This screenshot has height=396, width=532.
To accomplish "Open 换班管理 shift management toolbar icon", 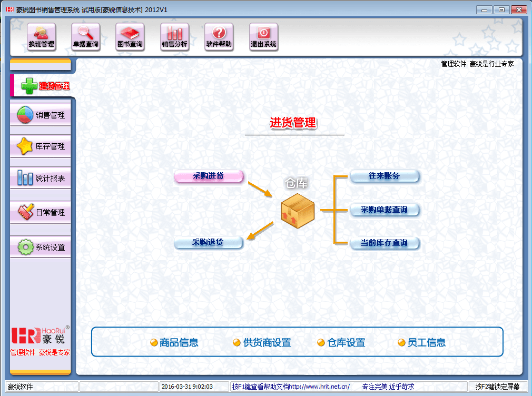I will tap(41, 37).
